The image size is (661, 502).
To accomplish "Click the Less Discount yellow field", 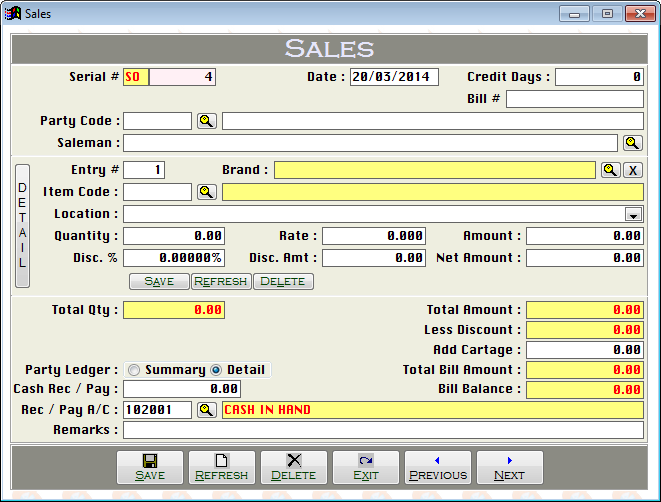I will tap(585, 330).
